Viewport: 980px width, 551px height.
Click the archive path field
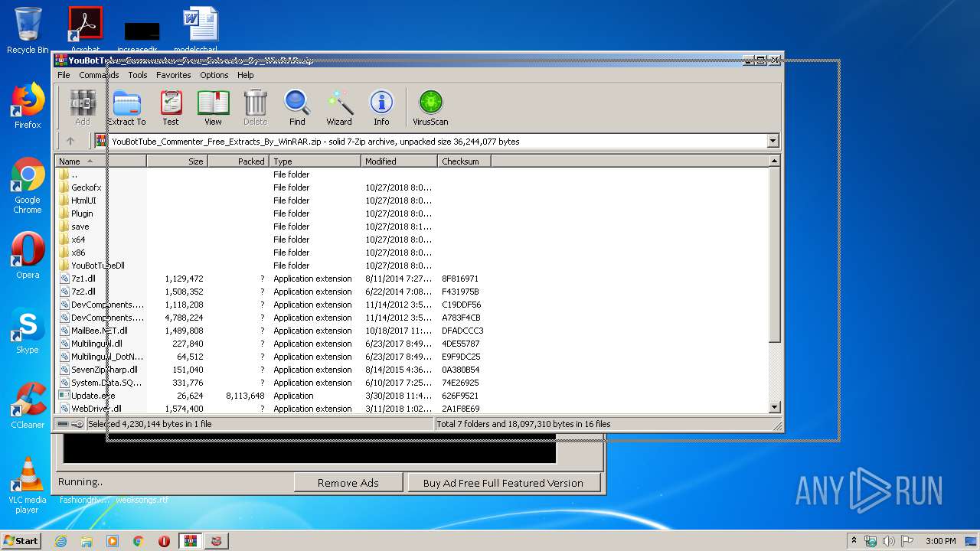[436, 141]
